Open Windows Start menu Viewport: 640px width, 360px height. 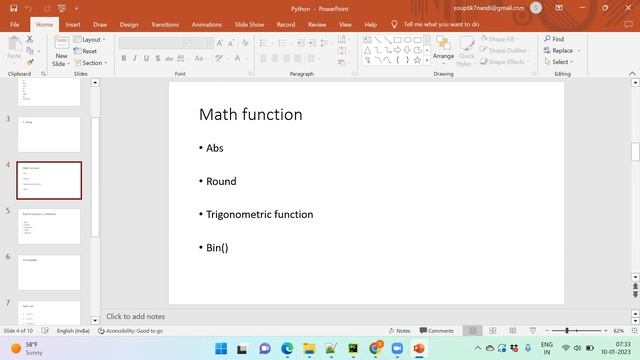(221, 349)
